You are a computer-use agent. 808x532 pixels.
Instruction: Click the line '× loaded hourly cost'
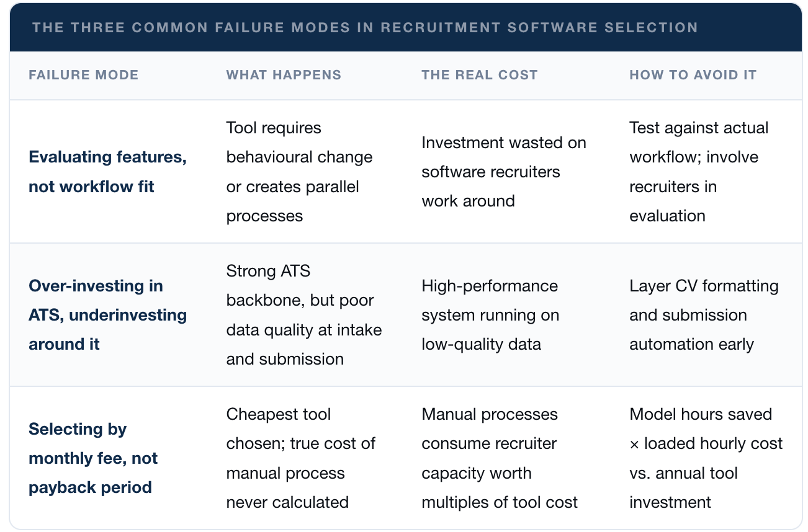[706, 443]
